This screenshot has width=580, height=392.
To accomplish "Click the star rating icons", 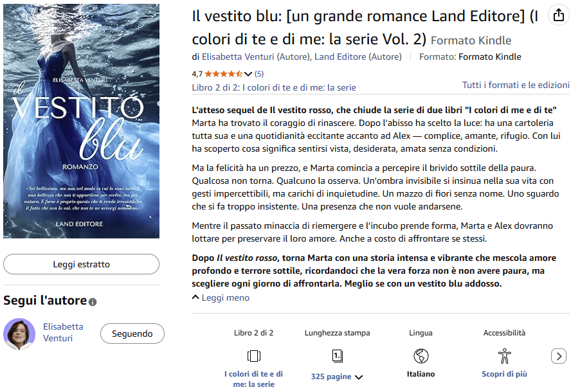I will point(223,74).
